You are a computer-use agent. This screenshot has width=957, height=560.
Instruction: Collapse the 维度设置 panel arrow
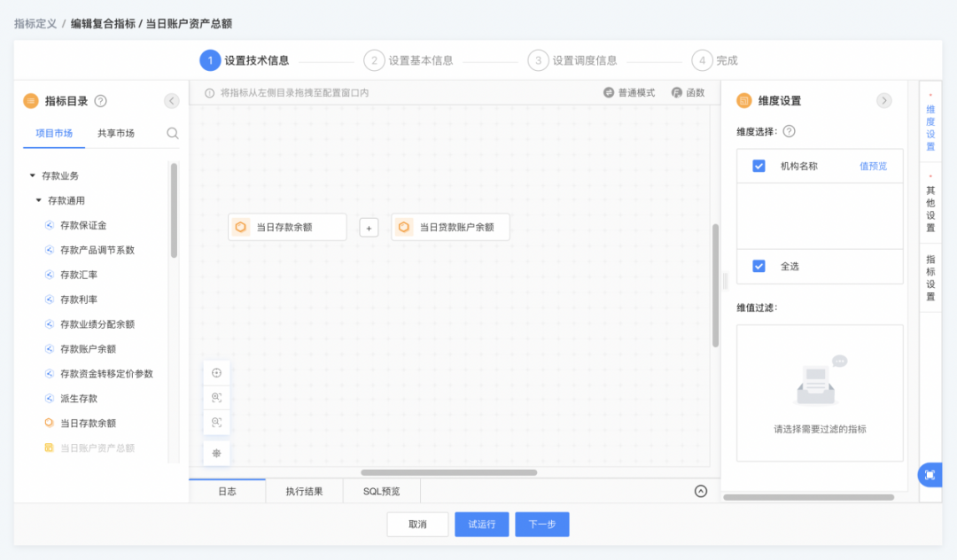coord(883,101)
